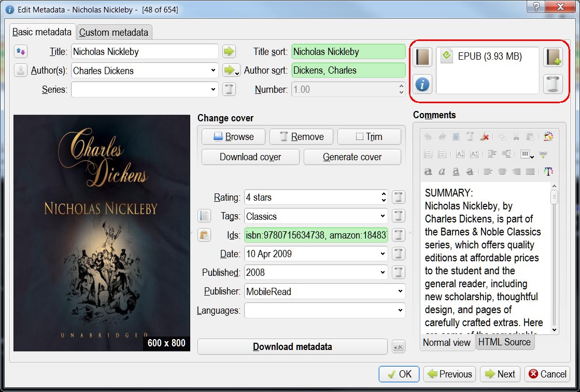
Task: Insert link icon in comments toolbar
Action: click(543, 154)
